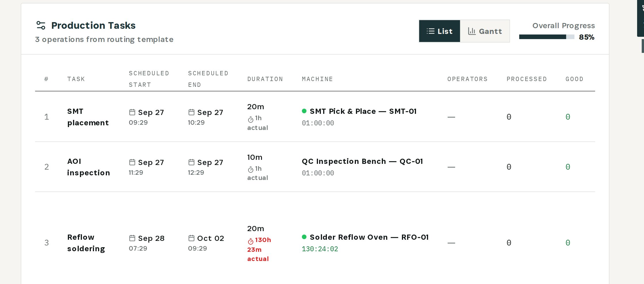
Task: Click 20m duration of SMT placement
Action: click(256, 107)
